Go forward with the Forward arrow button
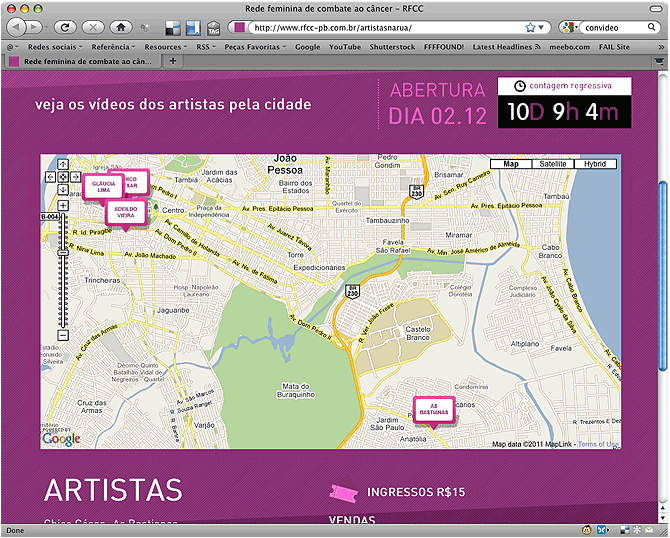The height and width of the screenshot is (538, 670). (33, 28)
